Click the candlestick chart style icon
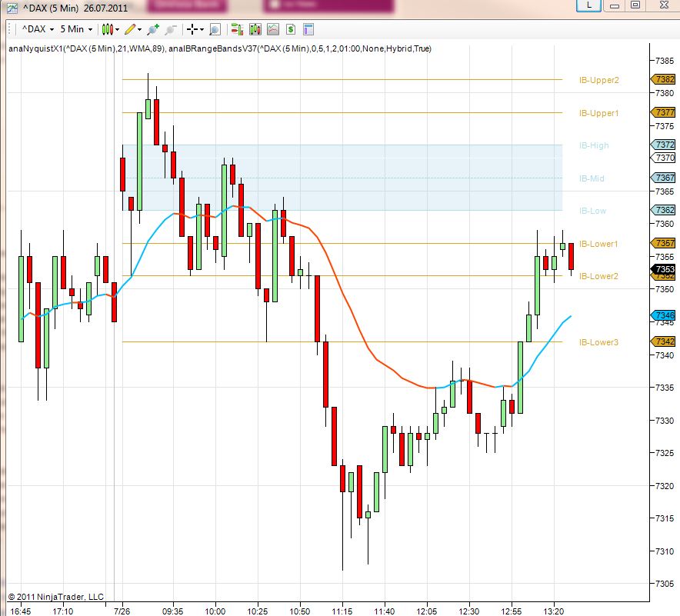Viewport: 680px width, 616px height. [x=107, y=29]
